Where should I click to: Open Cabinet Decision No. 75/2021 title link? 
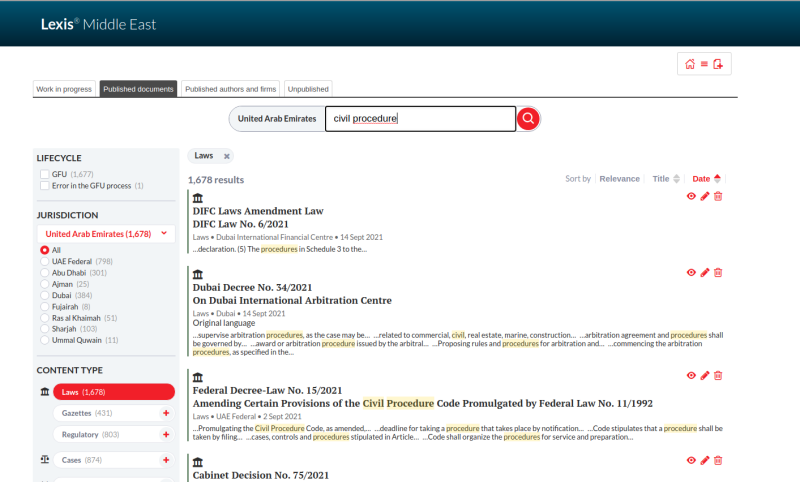(x=261, y=475)
